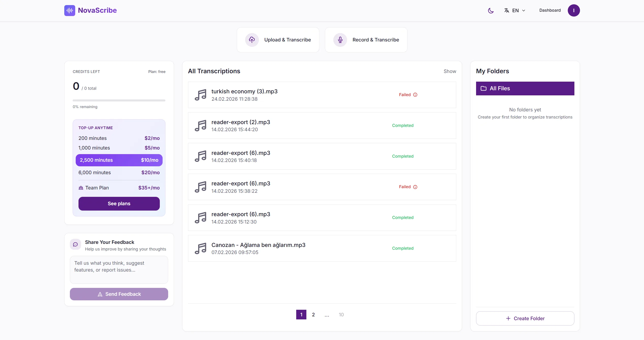Click the credits remaining progress bar

[x=119, y=100]
